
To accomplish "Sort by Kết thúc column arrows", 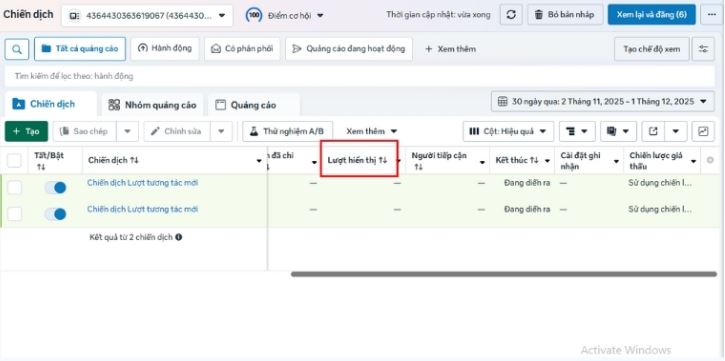I will point(535,160).
